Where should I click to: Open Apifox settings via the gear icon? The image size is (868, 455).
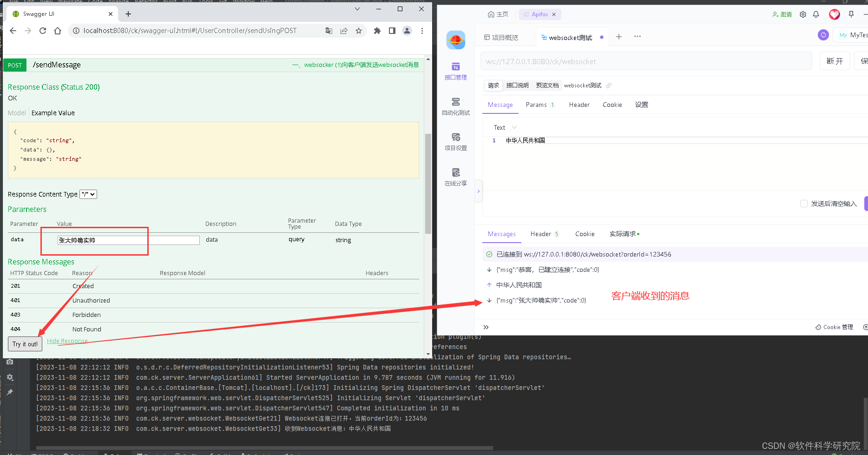[x=802, y=14]
